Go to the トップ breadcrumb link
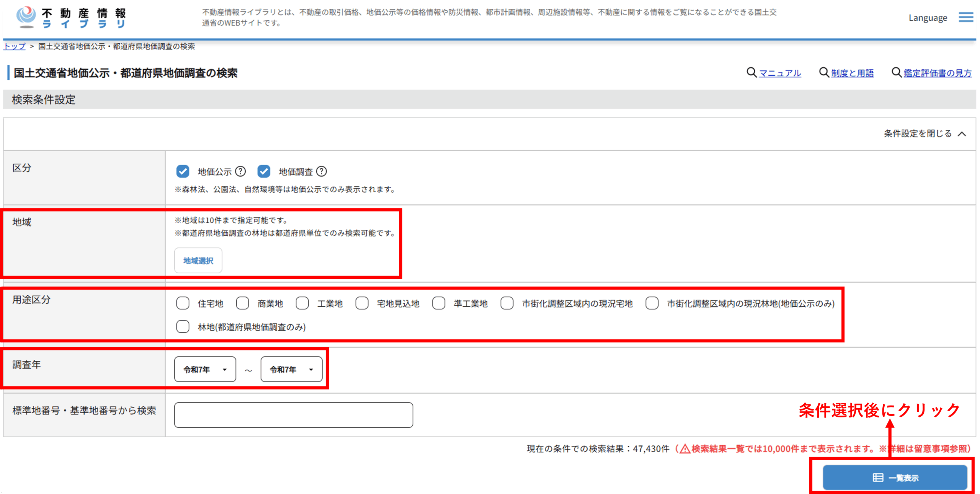Screen dimensions: 980x494 [14, 46]
